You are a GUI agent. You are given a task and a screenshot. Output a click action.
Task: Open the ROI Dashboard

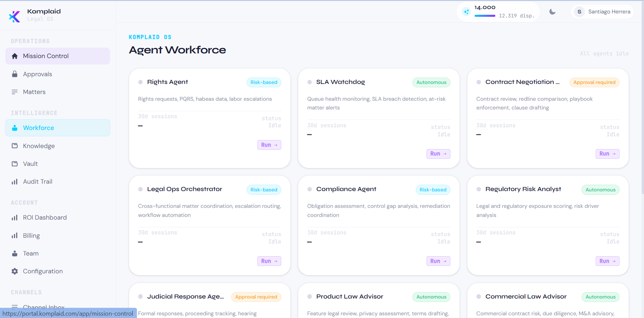tap(58, 218)
